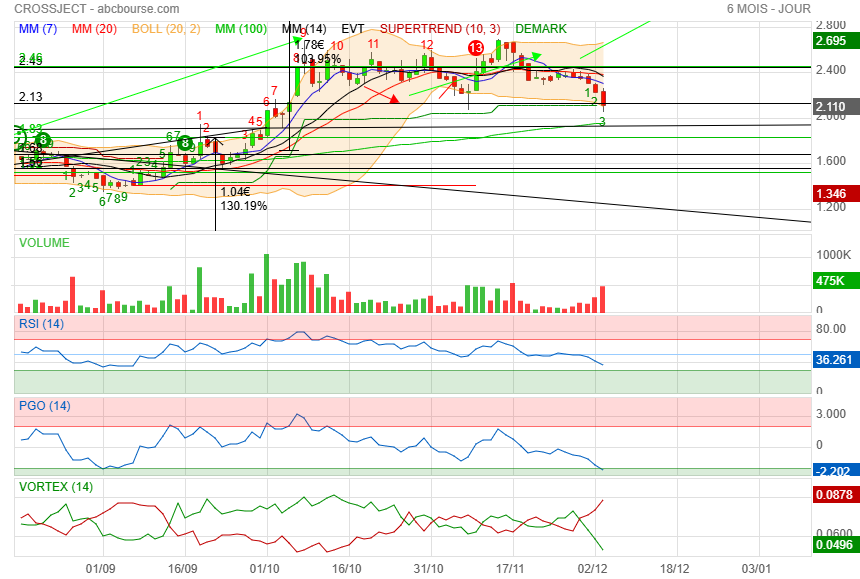The width and height of the screenshot is (860, 579).
Task: Click the CROSSJECT - abcbourse.com chart title
Action: [97, 9]
